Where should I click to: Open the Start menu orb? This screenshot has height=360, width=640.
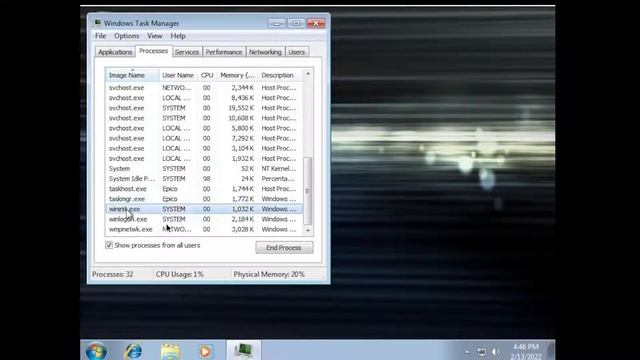[96, 351]
